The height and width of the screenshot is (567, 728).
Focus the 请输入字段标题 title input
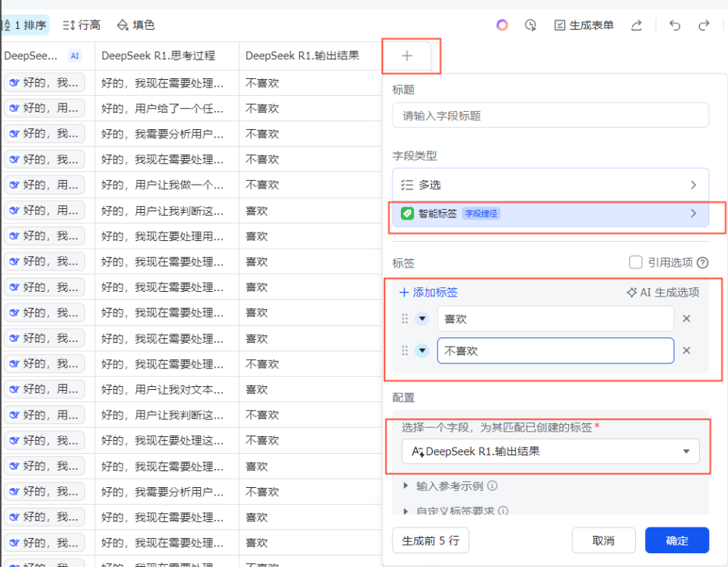tap(550, 115)
